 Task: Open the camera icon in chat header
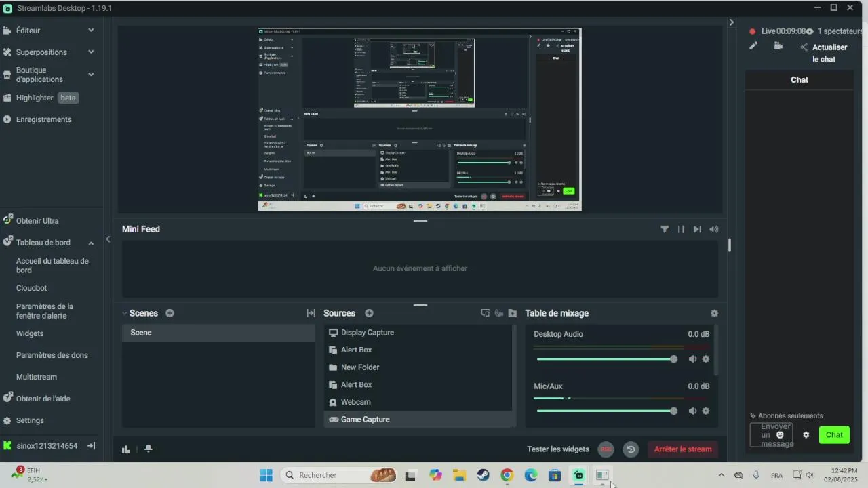(x=778, y=46)
